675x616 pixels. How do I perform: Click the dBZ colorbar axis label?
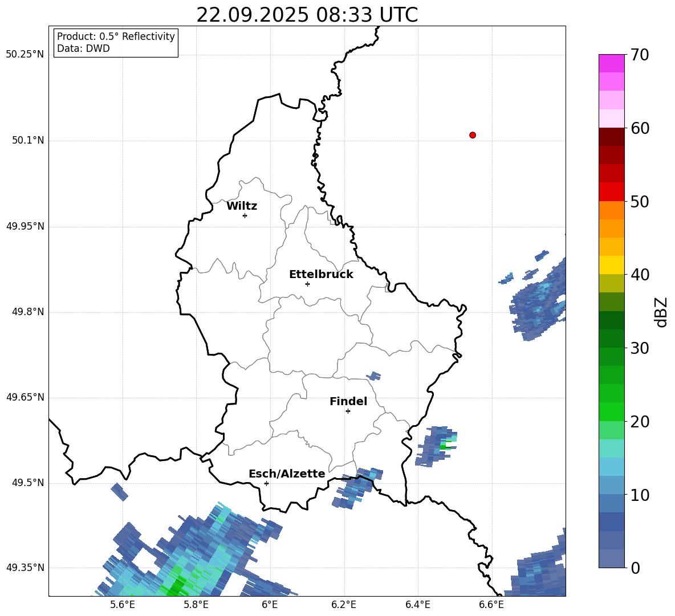[x=662, y=312]
